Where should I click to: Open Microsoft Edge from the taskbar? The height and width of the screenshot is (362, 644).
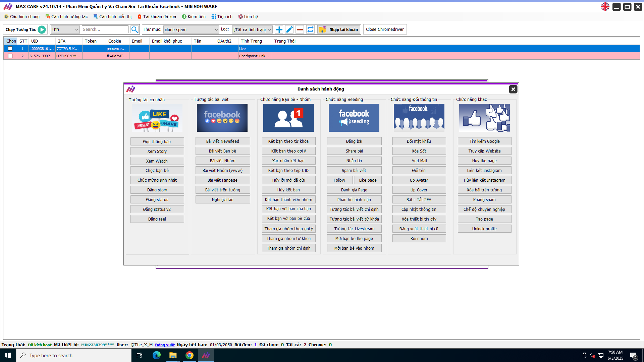(x=157, y=355)
